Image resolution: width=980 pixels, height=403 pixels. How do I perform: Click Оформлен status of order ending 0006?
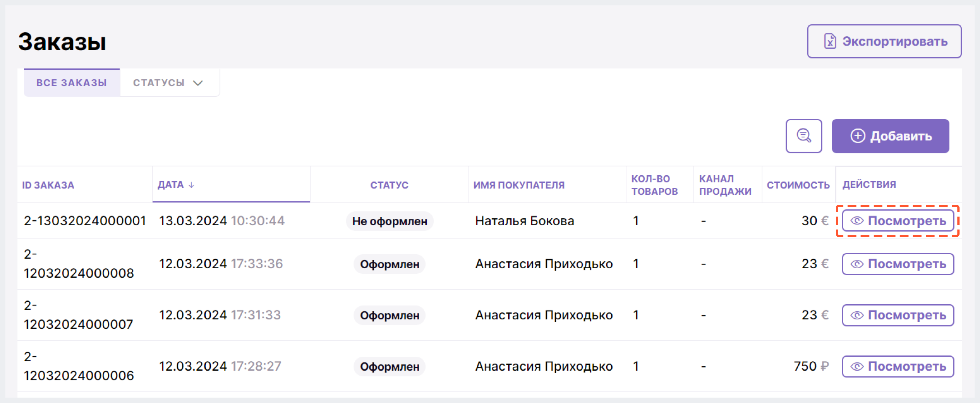point(389,367)
